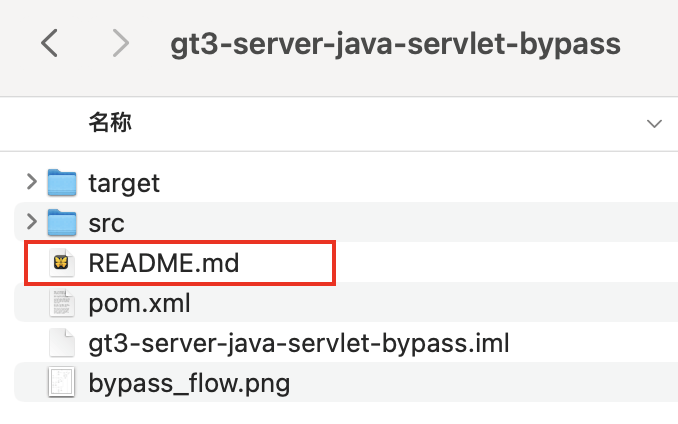Click the forward navigation arrow
Viewport: 678px width, 424px height.
[121, 43]
